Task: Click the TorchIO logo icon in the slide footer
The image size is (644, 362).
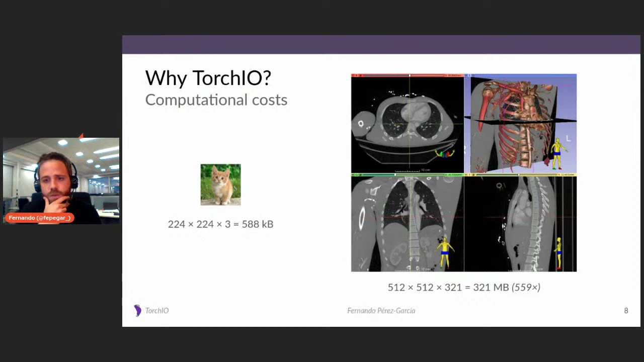Action: pos(137,311)
